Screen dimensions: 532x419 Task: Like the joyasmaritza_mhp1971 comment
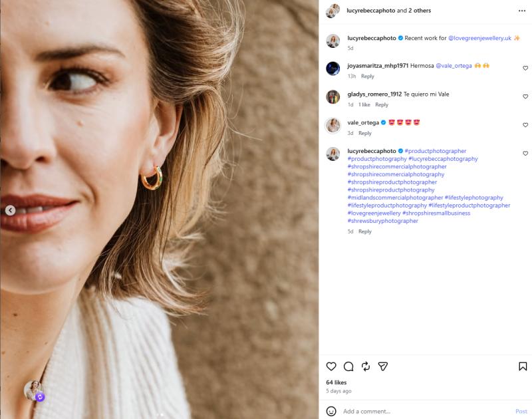[x=525, y=68]
